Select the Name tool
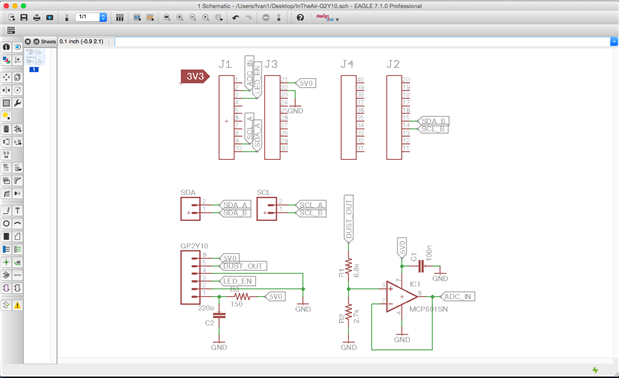This screenshot has height=378, width=619. pos(6,168)
